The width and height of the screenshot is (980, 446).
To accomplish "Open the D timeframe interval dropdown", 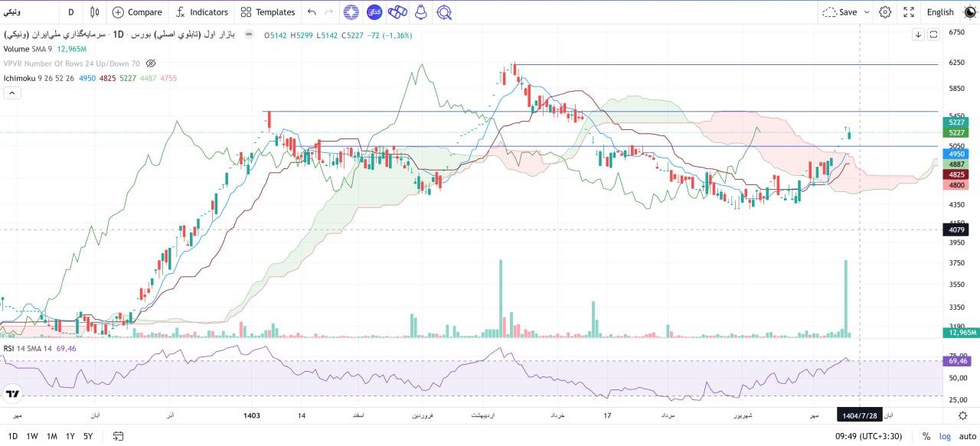I will (x=71, y=12).
